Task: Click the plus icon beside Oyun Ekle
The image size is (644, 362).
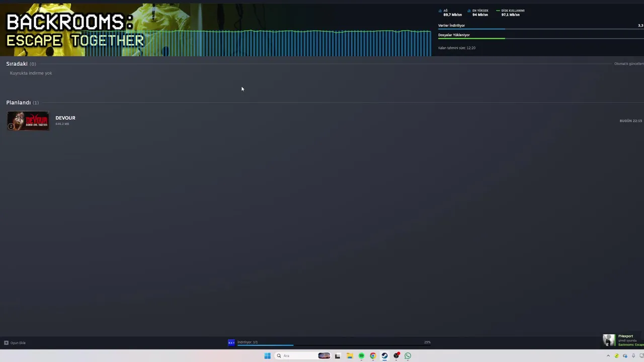Action: point(7,343)
